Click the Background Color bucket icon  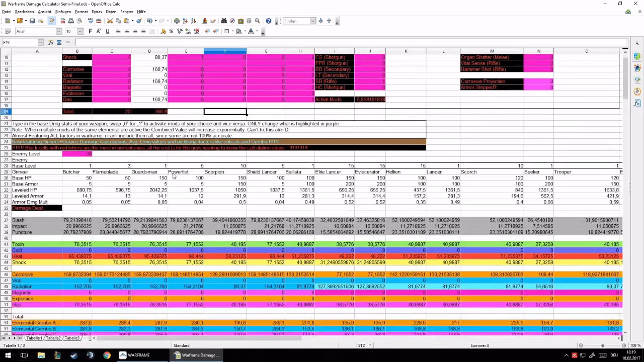(x=238, y=31)
